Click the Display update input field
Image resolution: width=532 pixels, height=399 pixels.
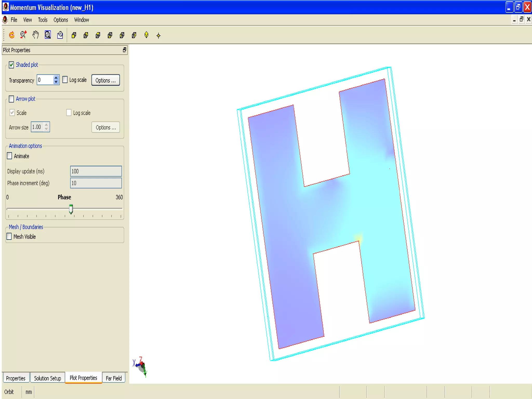tap(96, 171)
